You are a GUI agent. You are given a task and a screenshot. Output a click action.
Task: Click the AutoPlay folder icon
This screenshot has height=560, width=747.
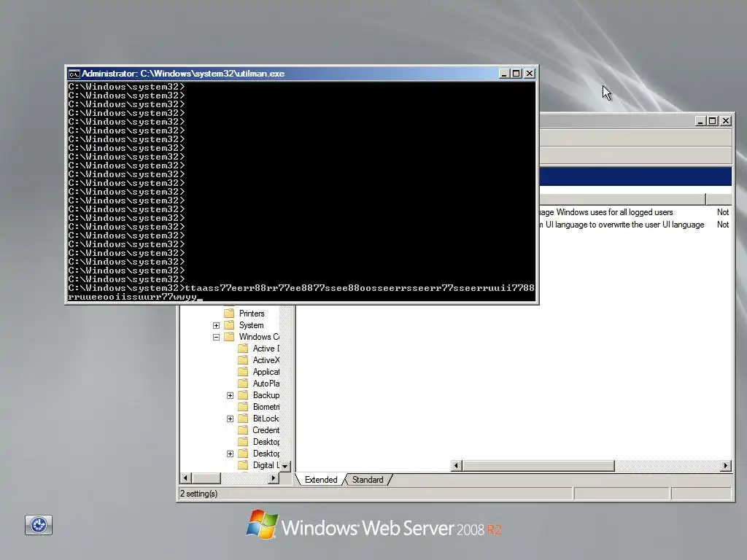[x=243, y=384]
